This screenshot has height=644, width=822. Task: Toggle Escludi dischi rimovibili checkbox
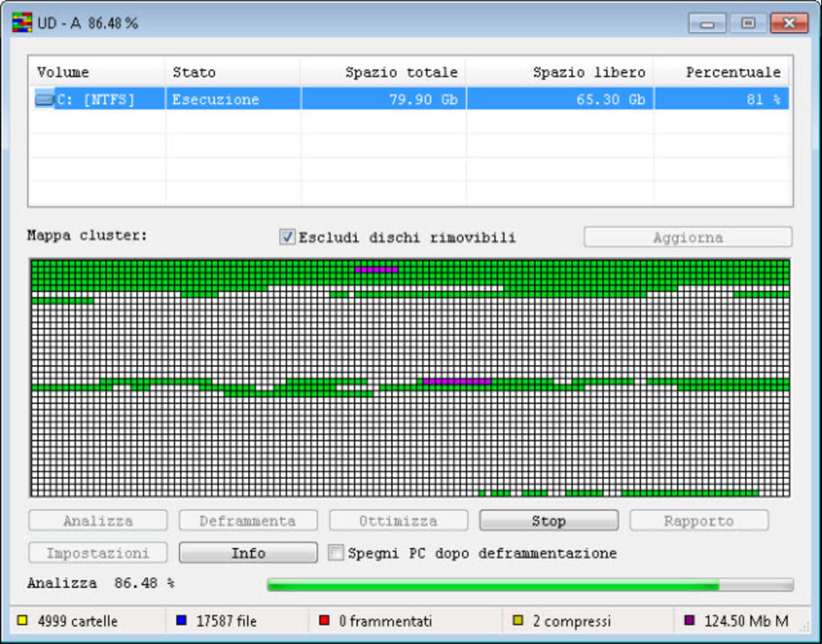287,237
